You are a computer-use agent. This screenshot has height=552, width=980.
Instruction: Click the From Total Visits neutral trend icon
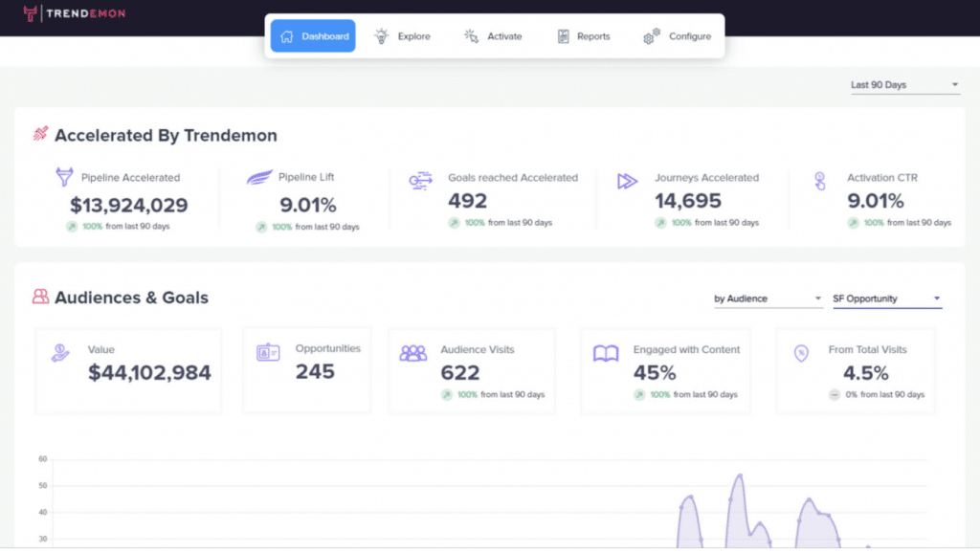pos(835,395)
